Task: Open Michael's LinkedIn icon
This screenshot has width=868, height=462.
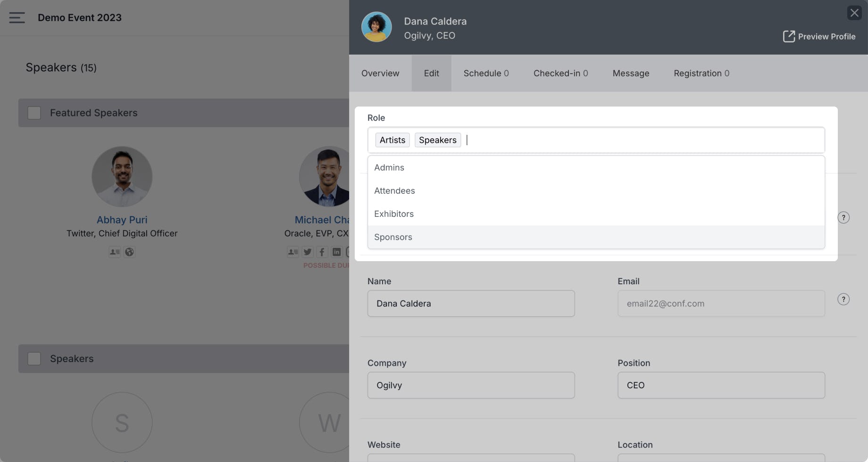Action: tap(336, 252)
